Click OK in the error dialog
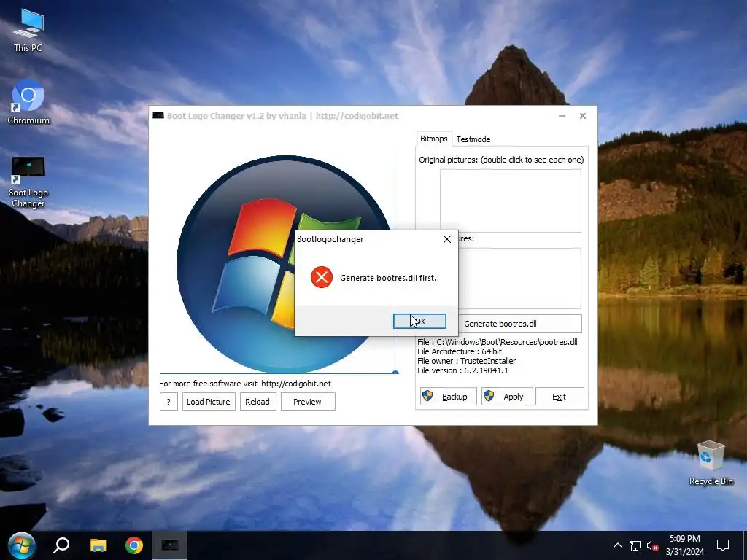 click(419, 322)
